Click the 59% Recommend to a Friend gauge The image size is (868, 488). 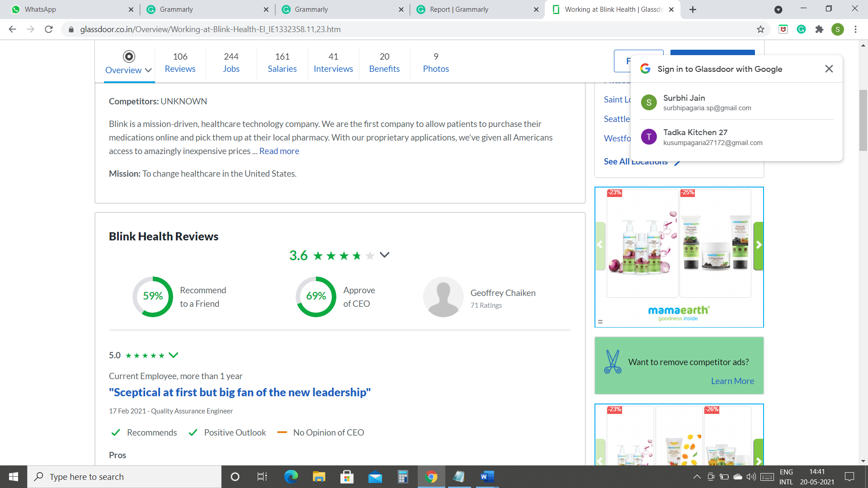153,296
